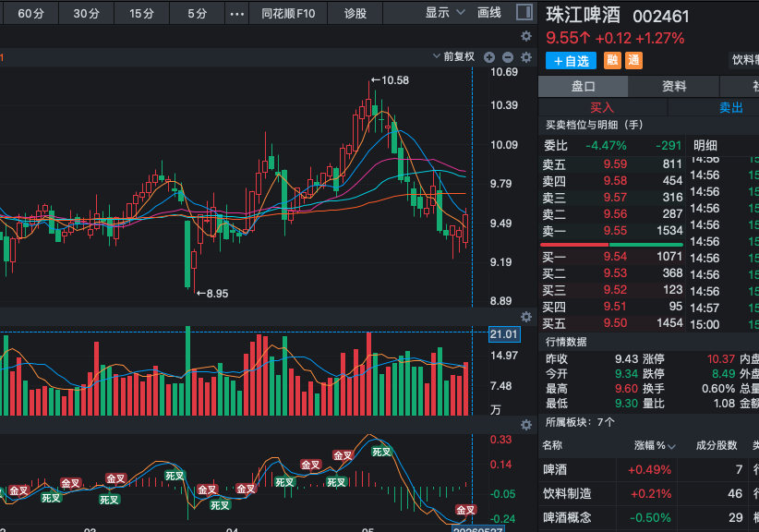Click 跌停 price 8.49
The width and height of the screenshot is (759, 532).
723,374
